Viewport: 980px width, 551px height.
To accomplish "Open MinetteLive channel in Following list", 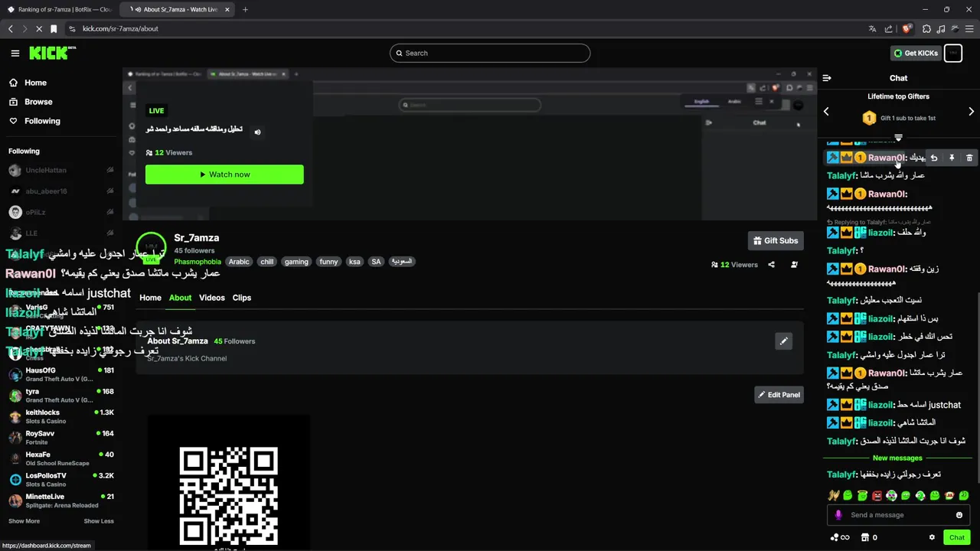I will (61, 500).
